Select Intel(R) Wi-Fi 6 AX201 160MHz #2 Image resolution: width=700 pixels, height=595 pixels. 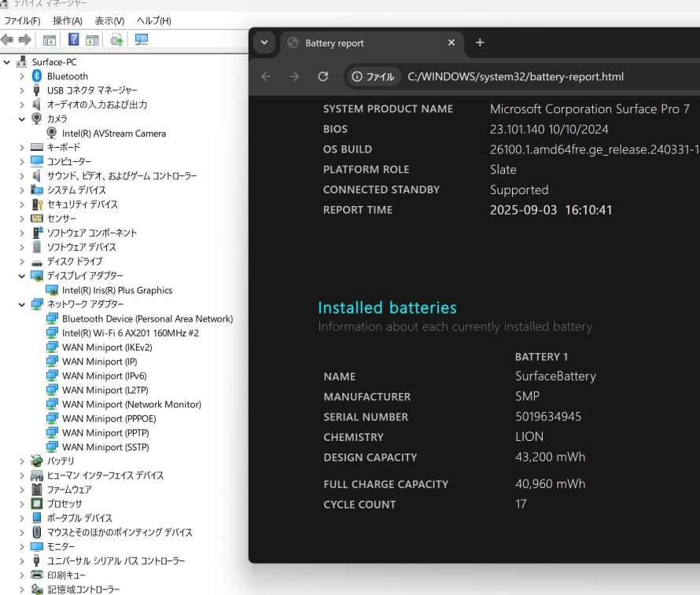(131, 333)
